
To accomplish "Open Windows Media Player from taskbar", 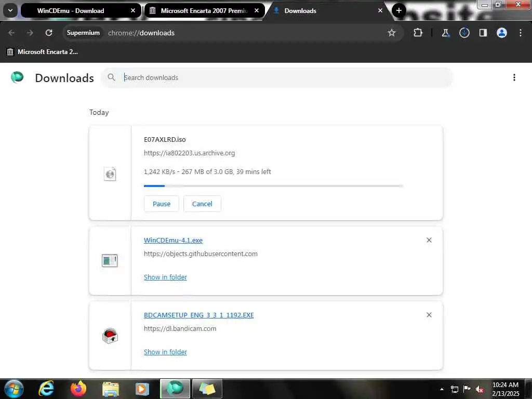I will pos(142,389).
